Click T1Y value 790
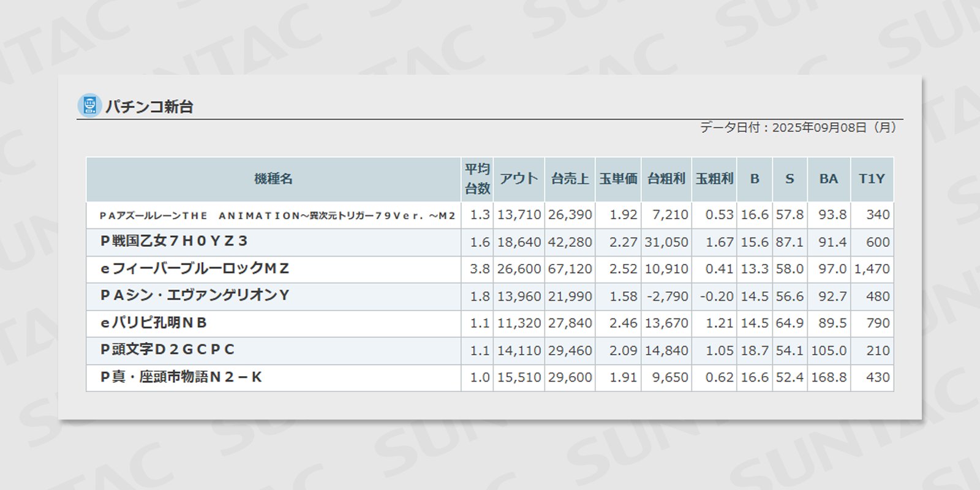980x490 pixels. 878,323
